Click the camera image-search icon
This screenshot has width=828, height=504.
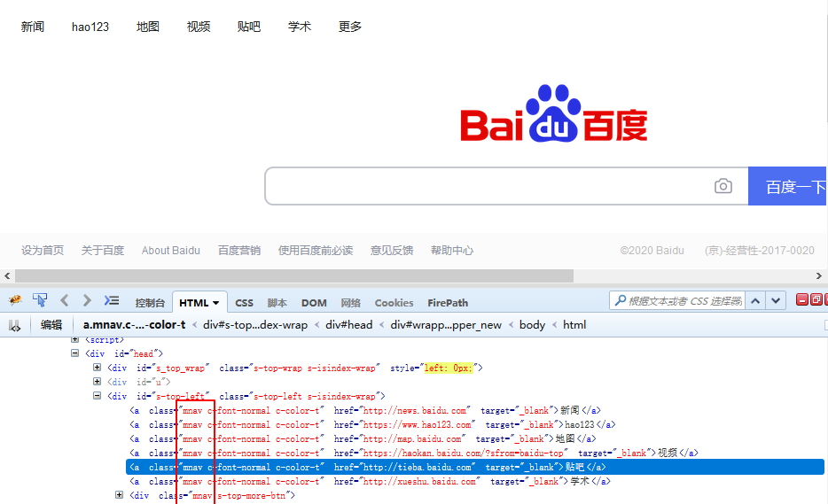click(x=723, y=186)
